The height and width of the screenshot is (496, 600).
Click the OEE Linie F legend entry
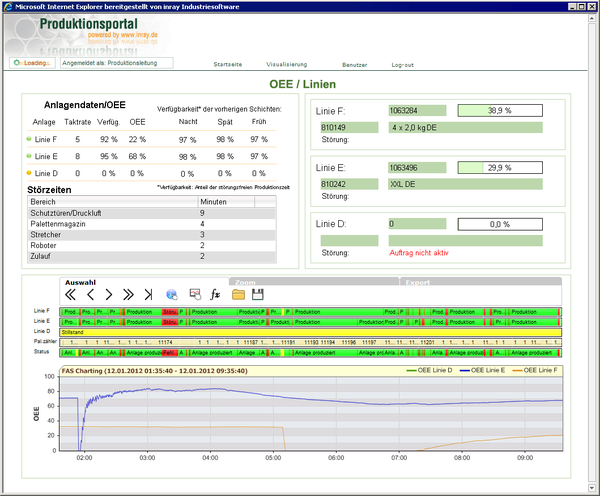[535, 370]
